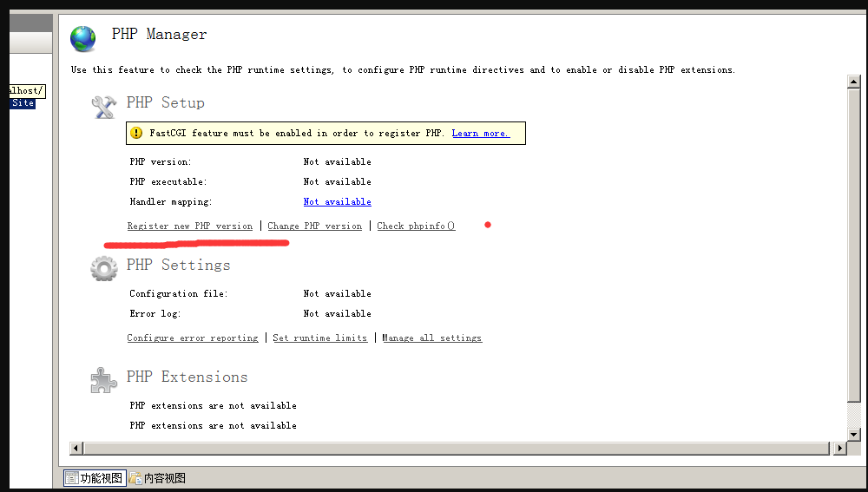Open the Handler mapping Not available link
This screenshot has height=492, width=868.
tap(337, 202)
